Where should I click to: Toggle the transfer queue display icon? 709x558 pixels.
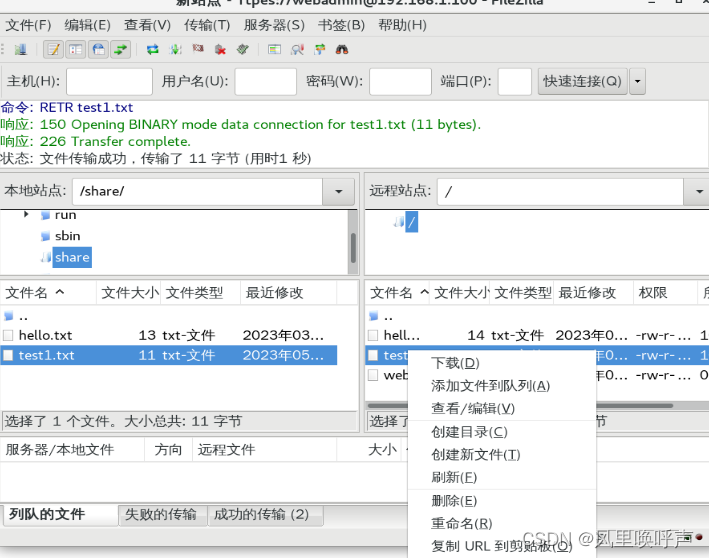pos(120,49)
